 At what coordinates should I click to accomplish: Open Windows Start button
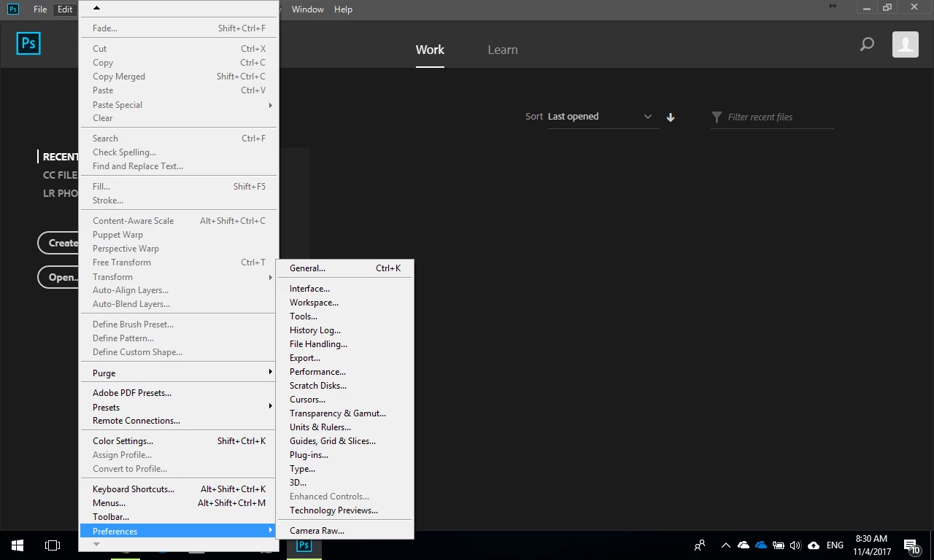17,545
